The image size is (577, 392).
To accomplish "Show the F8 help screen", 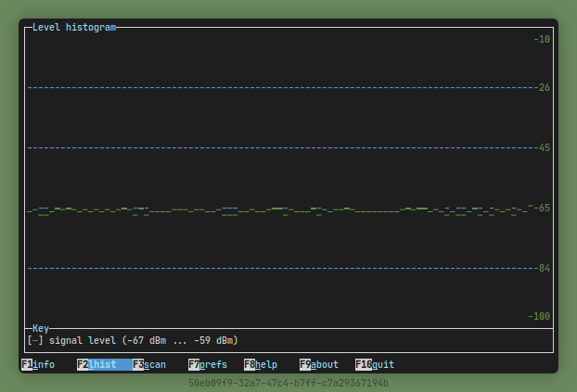I will coord(261,364).
